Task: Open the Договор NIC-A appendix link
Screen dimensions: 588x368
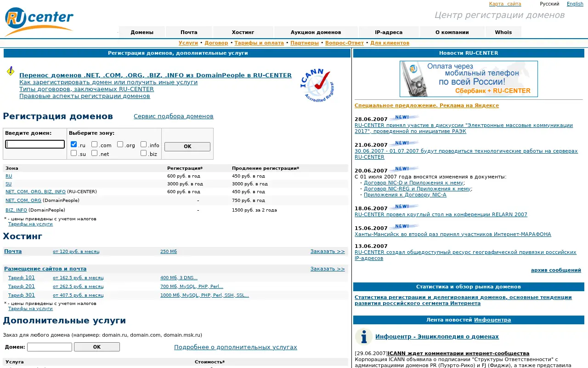Action: pos(405,195)
